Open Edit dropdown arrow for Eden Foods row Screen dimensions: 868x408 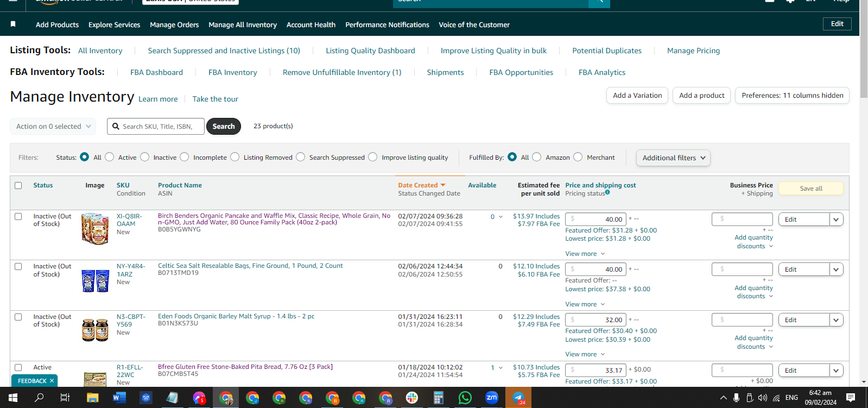click(x=837, y=320)
